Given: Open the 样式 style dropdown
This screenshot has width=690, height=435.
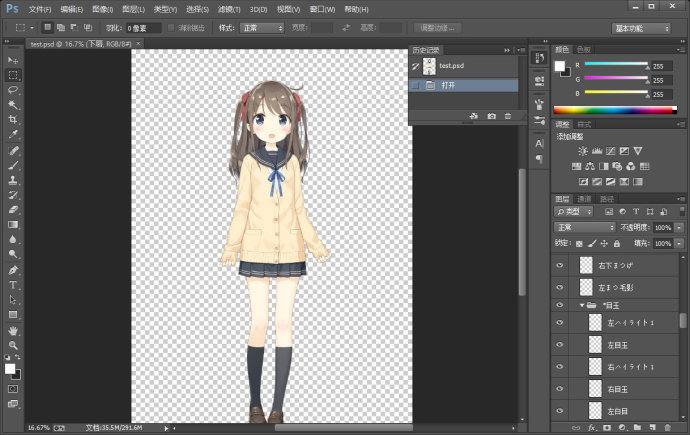Looking at the screenshot, I should (262, 28).
